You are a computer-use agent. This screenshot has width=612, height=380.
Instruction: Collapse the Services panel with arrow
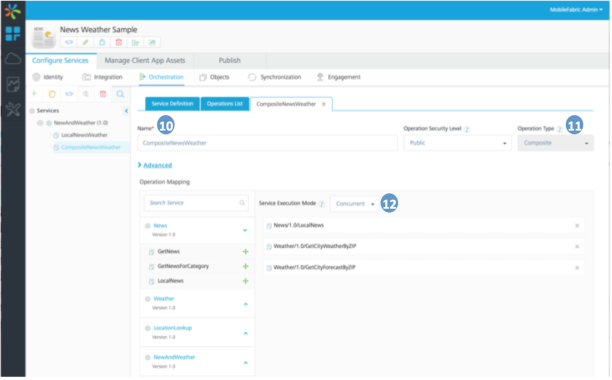point(126,111)
